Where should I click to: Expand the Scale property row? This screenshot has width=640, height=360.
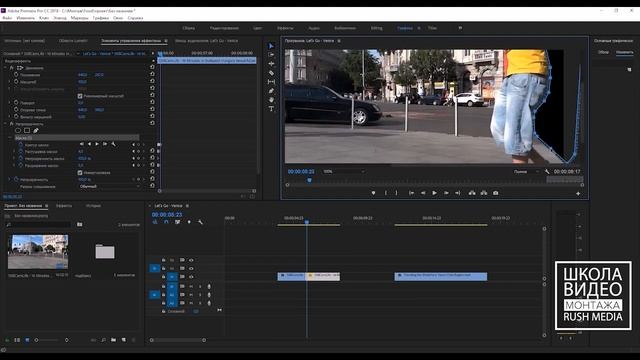click(x=10, y=82)
